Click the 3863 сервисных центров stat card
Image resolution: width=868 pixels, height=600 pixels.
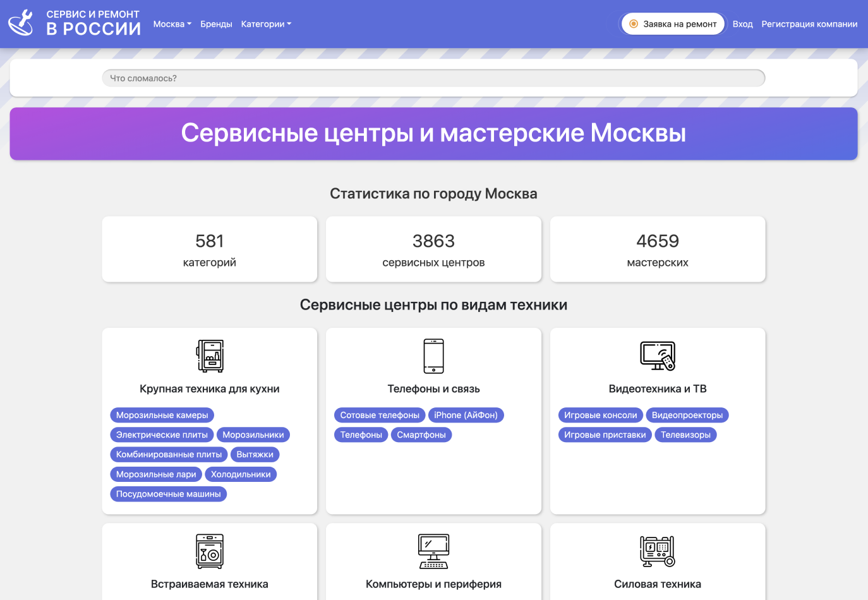point(433,249)
